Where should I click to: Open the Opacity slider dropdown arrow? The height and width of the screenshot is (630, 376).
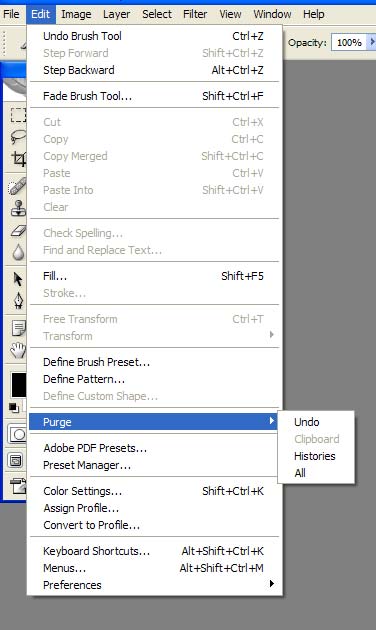372,42
